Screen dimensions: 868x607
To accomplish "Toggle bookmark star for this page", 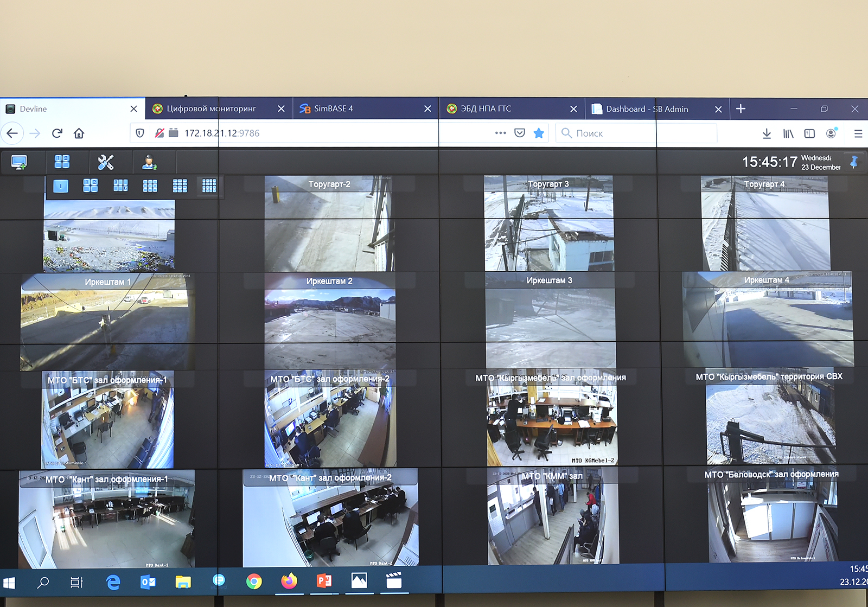I will (539, 133).
